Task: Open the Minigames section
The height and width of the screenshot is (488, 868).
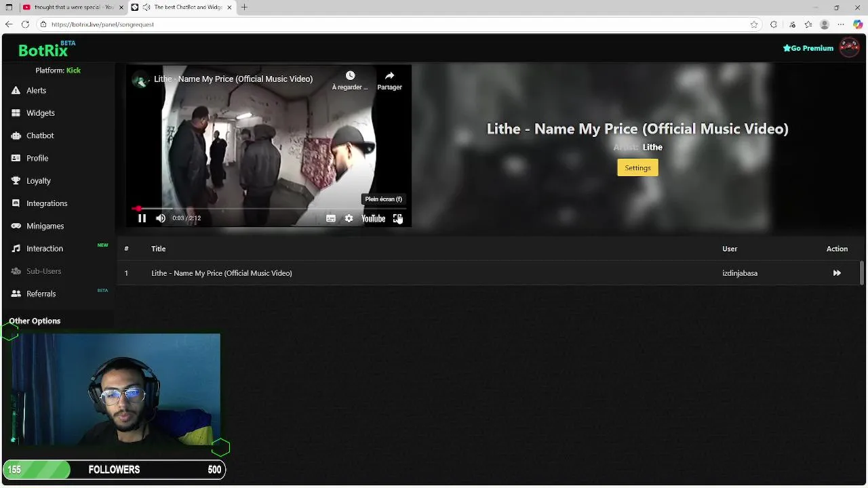Action: tap(45, 226)
